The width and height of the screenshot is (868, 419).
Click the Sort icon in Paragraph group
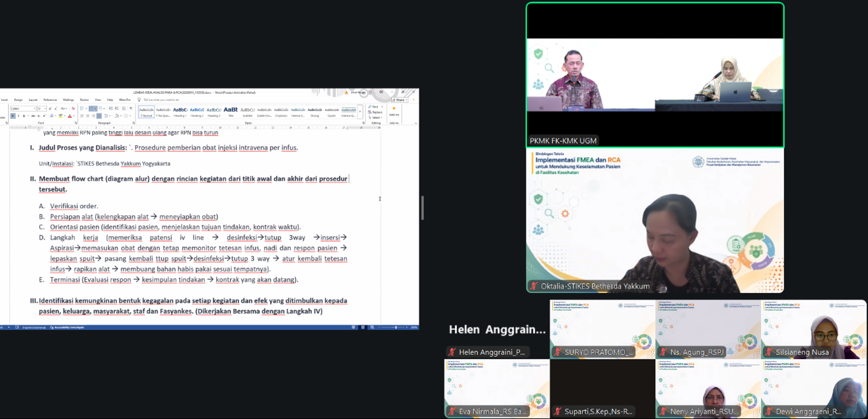[123, 108]
